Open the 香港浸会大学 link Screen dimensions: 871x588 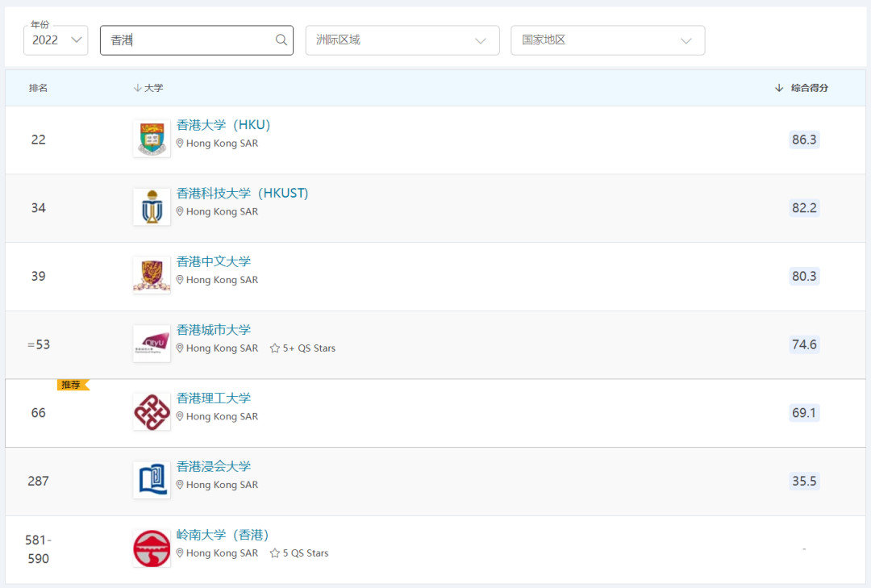(x=213, y=467)
